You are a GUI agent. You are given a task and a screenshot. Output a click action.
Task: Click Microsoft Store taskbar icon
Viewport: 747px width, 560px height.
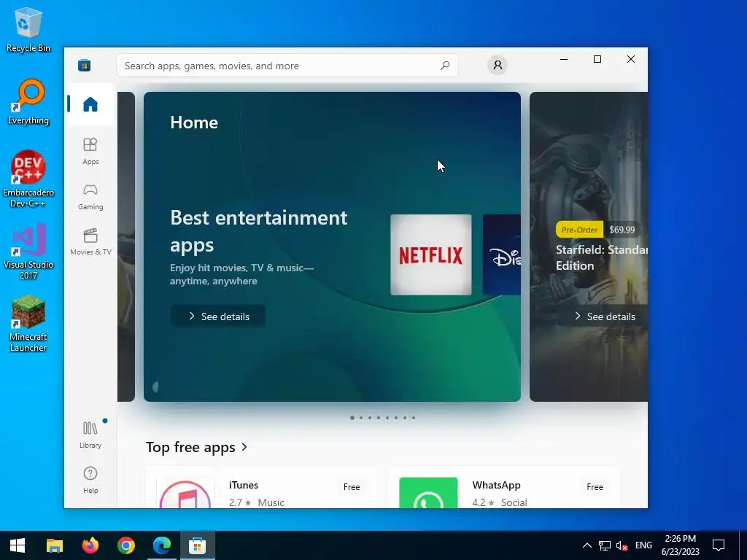pos(197,545)
